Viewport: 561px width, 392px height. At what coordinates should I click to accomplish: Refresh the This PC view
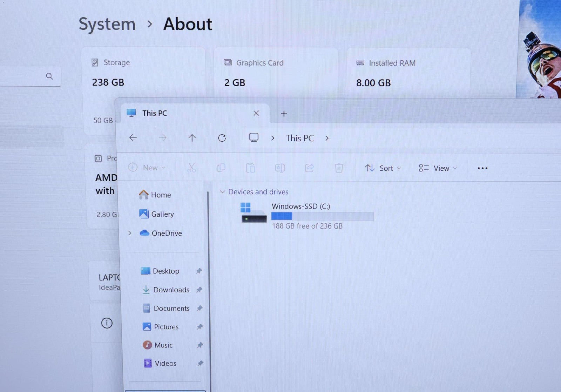pyautogui.click(x=222, y=138)
